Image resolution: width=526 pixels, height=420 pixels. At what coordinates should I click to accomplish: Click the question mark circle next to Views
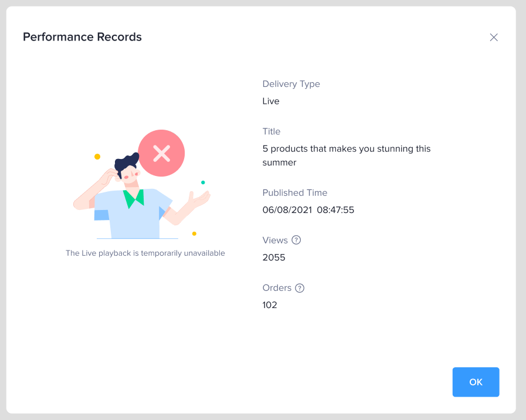click(x=296, y=240)
